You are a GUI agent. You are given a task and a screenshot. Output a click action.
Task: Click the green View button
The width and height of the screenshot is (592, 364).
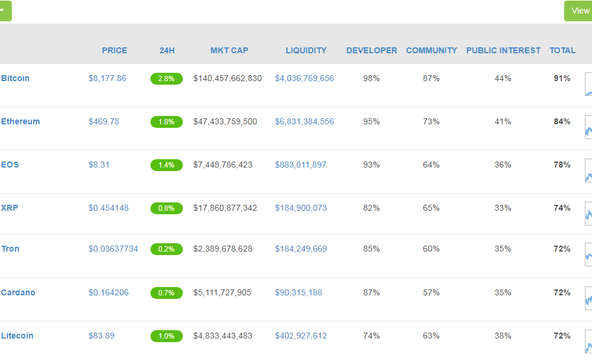(x=578, y=11)
